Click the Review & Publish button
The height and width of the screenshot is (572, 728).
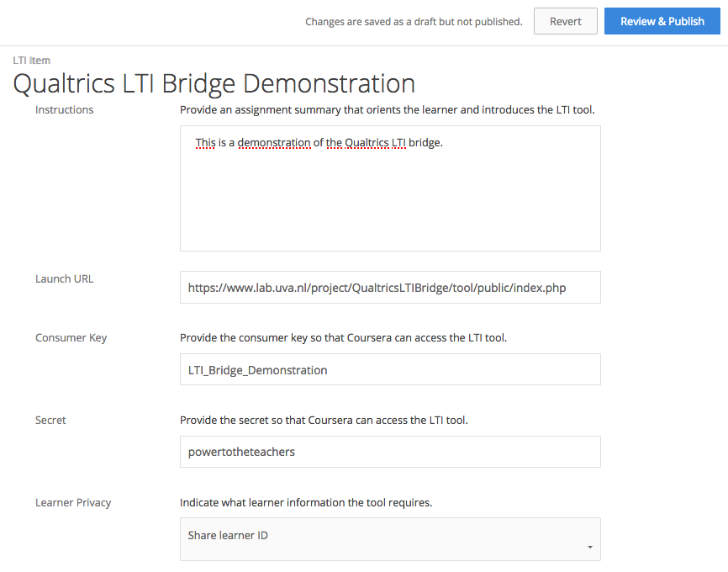662,21
